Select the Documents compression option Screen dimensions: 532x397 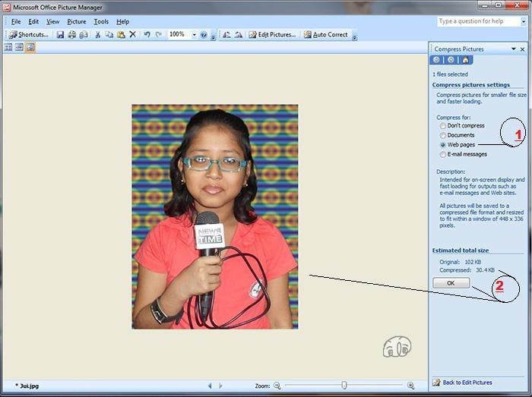point(442,135)
